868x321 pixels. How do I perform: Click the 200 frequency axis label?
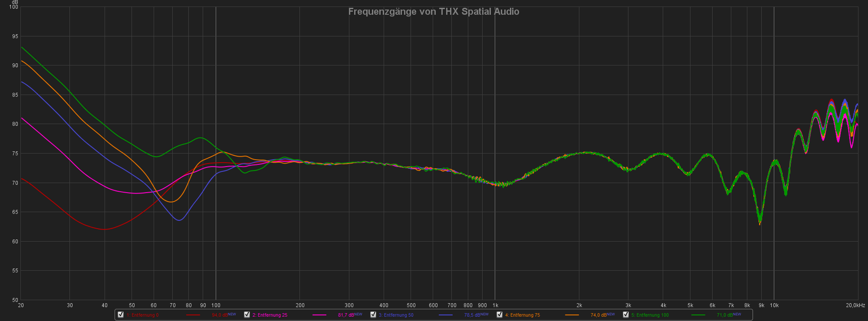300,305
